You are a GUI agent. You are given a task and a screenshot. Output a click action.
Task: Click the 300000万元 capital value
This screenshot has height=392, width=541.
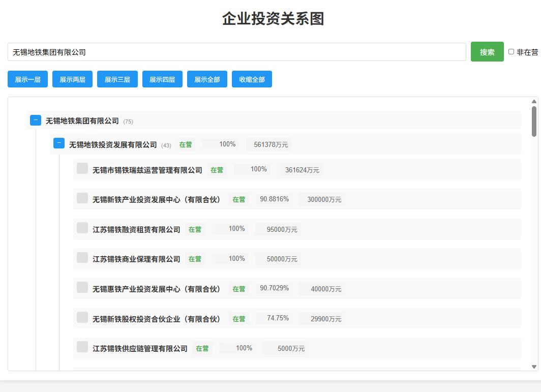pyautogui.click(x=324, y=199)
